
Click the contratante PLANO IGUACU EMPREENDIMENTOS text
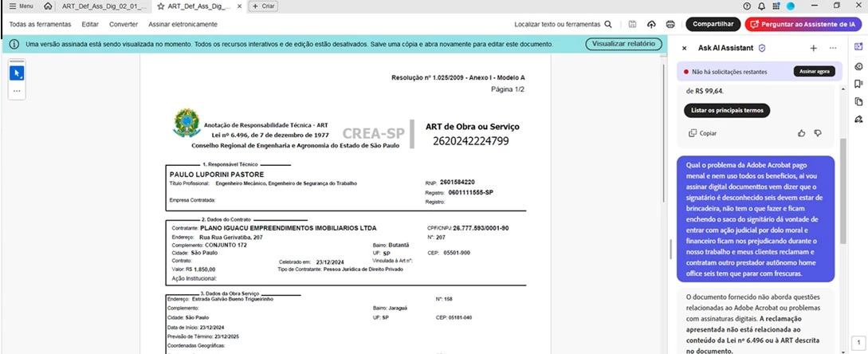tap(288, 228)
